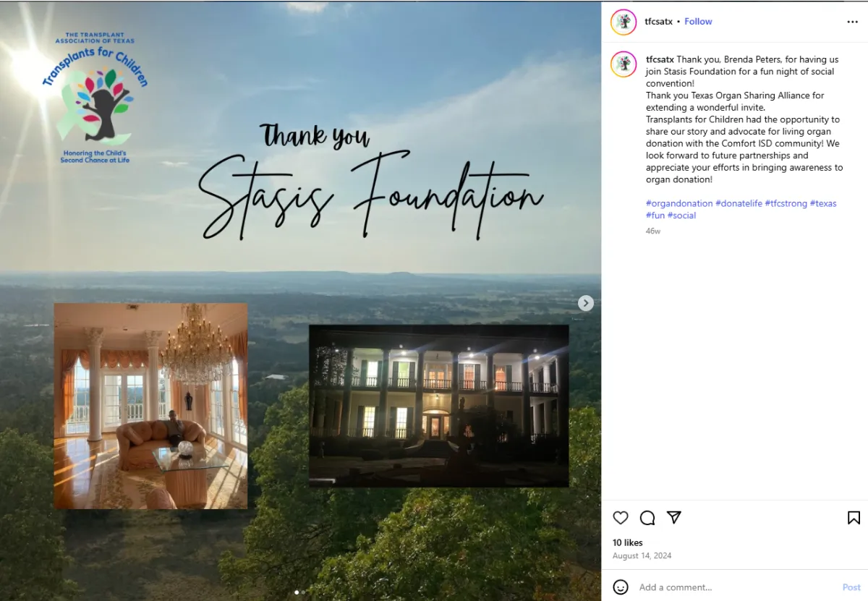Open emoji picker in comment box
This screenshot has width=868, height=601.
pyautogui.click(x=621, y=587)
